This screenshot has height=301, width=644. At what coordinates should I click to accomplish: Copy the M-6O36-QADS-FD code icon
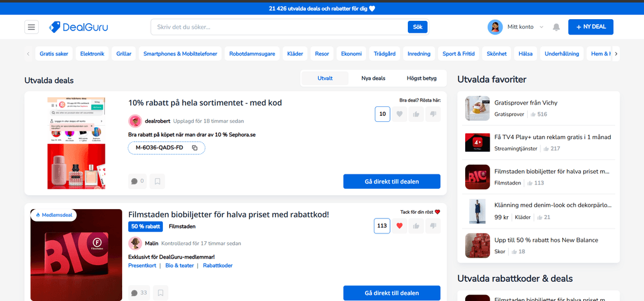pyautogui.click(x=195, y=148)
